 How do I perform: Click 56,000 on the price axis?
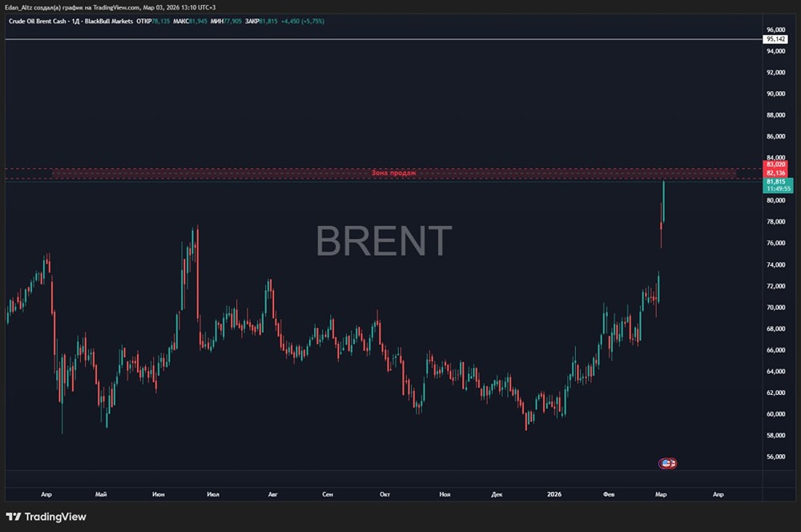[775, 457]
